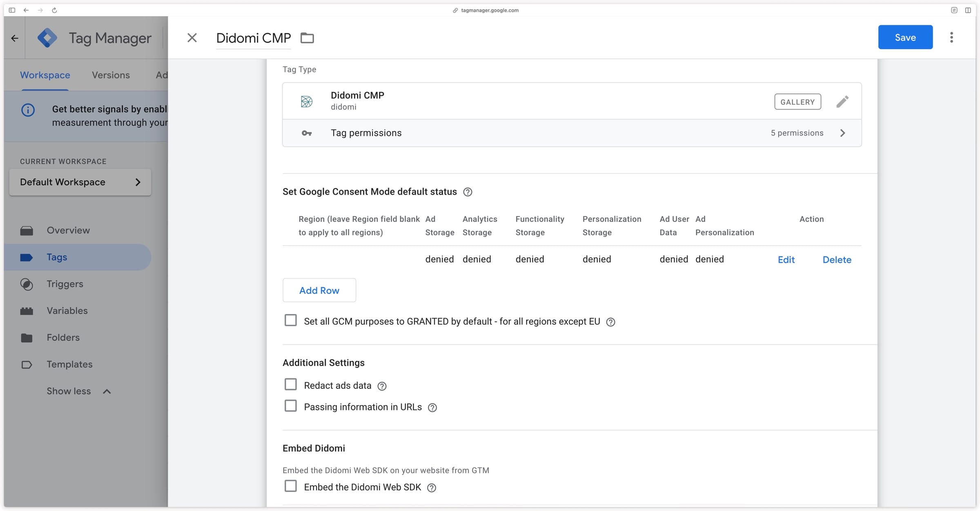The width and height of the screenshot is (980, 511).
Task: Switch to the Workspace tab
Action: pos(45,75)
